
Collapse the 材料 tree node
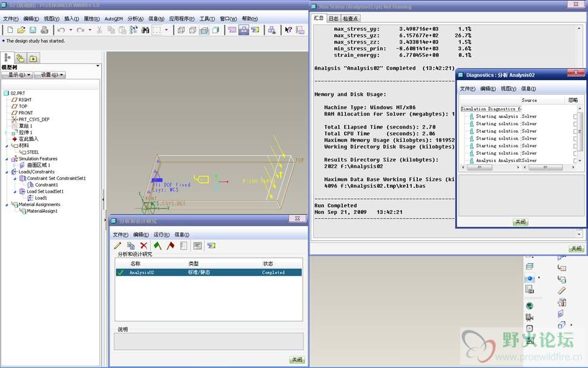(x=7, y=146)
